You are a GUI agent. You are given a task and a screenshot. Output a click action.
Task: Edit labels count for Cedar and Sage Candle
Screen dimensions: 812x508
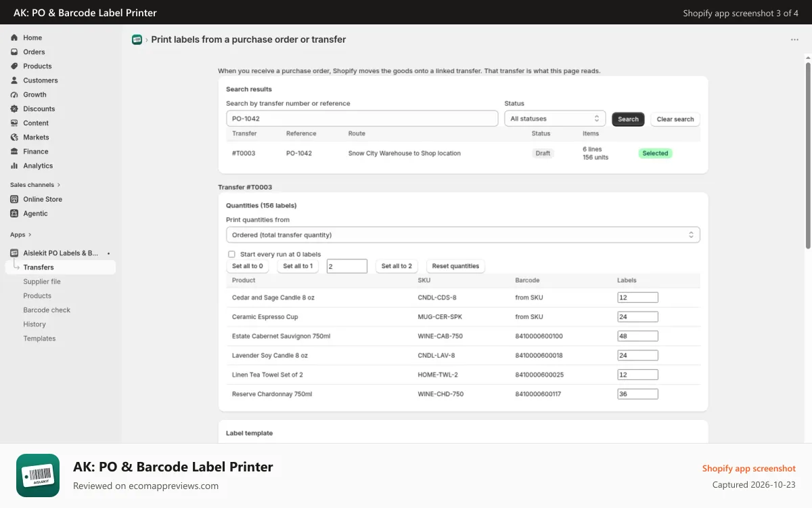click(x=637, y=297)
